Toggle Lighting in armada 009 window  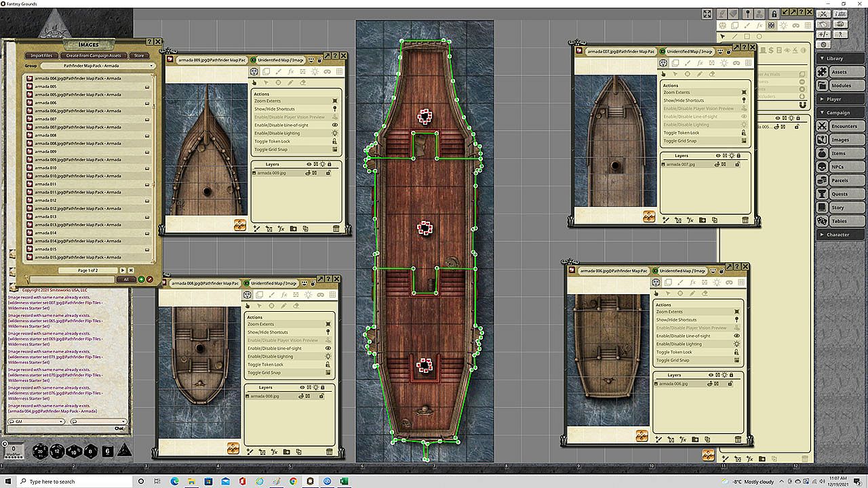pos(335,134)
